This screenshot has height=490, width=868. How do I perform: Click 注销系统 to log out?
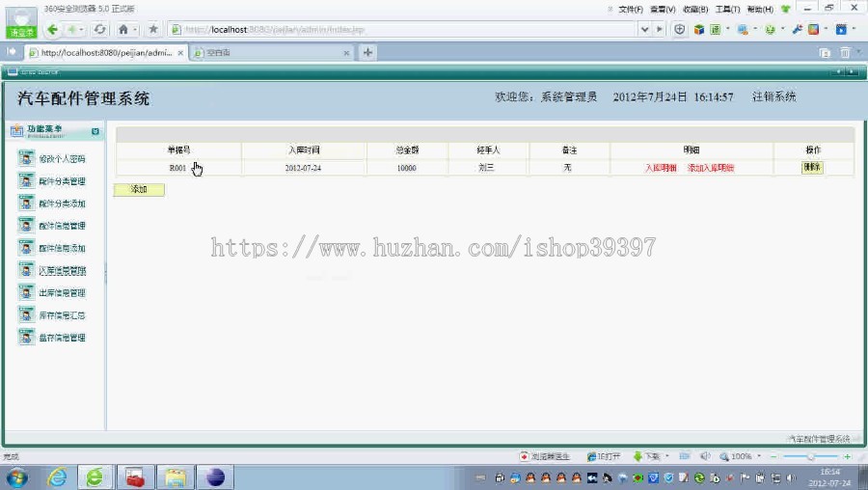pos(773,96)
